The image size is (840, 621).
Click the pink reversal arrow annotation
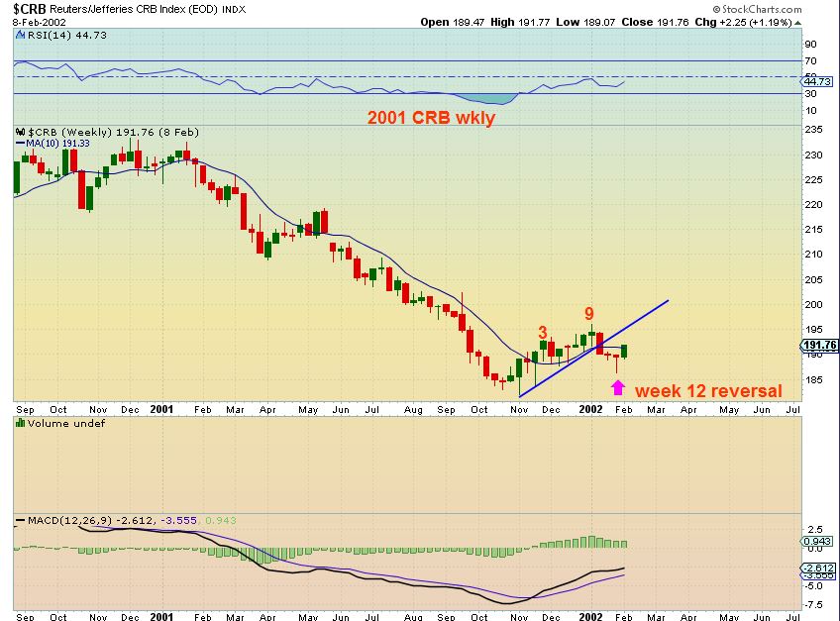click(617, 386)
